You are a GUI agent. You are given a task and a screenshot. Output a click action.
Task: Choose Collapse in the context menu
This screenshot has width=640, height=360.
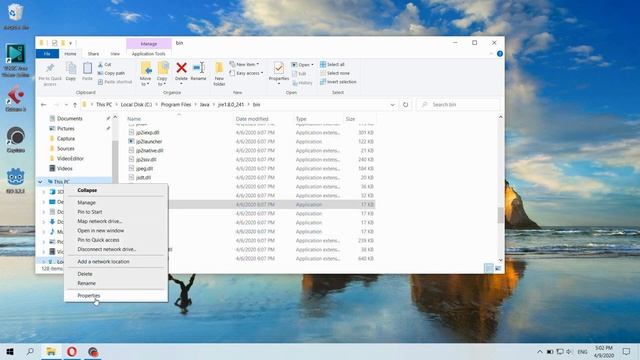click(x=87, y=190)
